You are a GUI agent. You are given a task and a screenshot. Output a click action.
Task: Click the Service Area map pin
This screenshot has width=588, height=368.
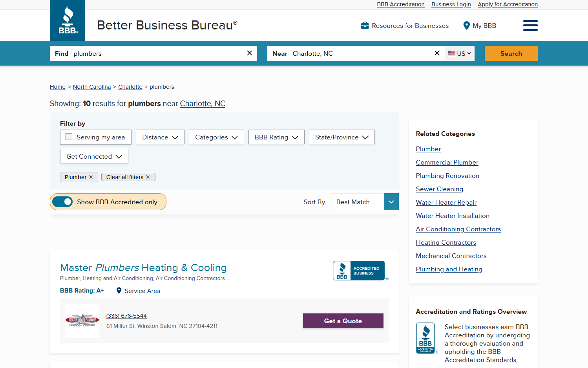pyautogui.click(x=119, y=291)
